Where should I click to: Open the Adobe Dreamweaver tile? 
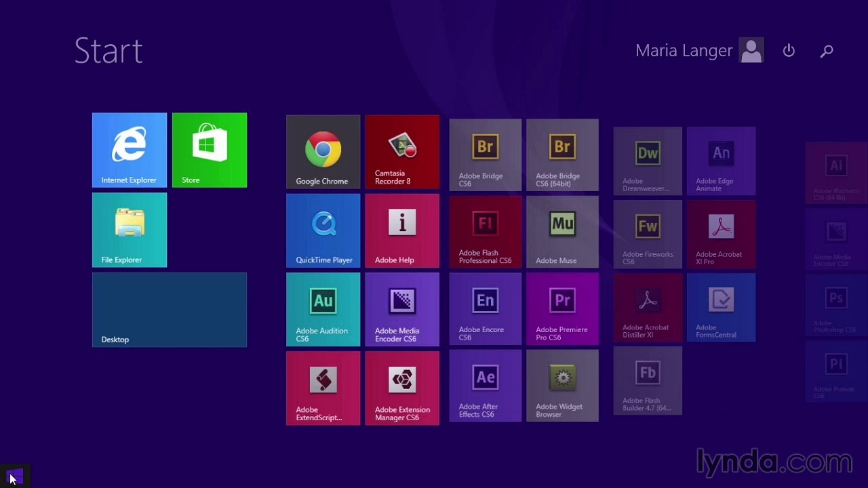coord(648,161)
